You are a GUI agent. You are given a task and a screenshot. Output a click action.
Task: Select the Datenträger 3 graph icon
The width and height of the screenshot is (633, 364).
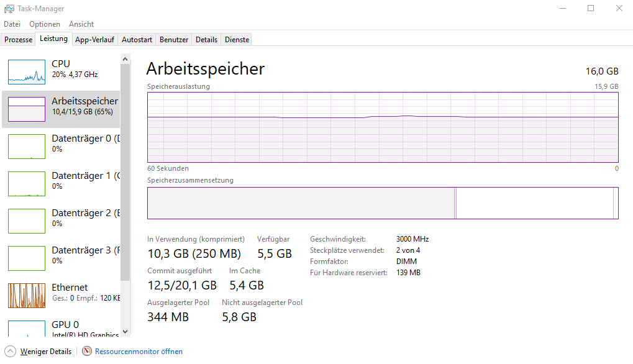(27, 258)
